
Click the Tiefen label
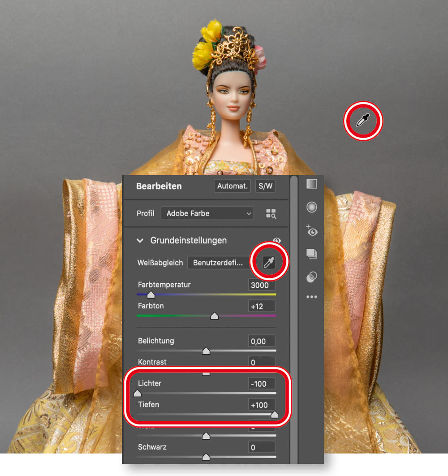pyautogui.click(x=148, y=404)
